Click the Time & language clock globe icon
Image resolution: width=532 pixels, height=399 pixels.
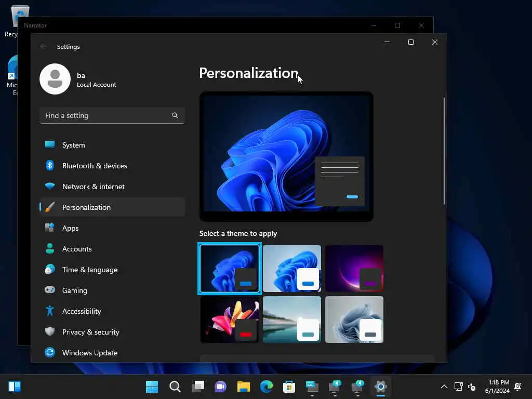[x=50, y=269]
